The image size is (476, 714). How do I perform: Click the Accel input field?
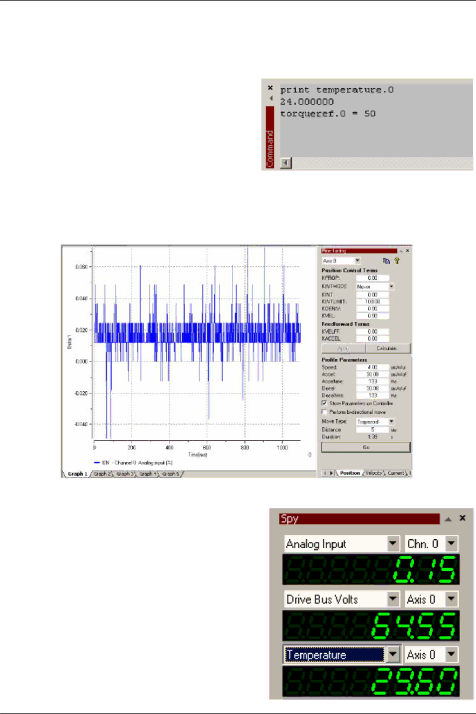tap(373, 374)
